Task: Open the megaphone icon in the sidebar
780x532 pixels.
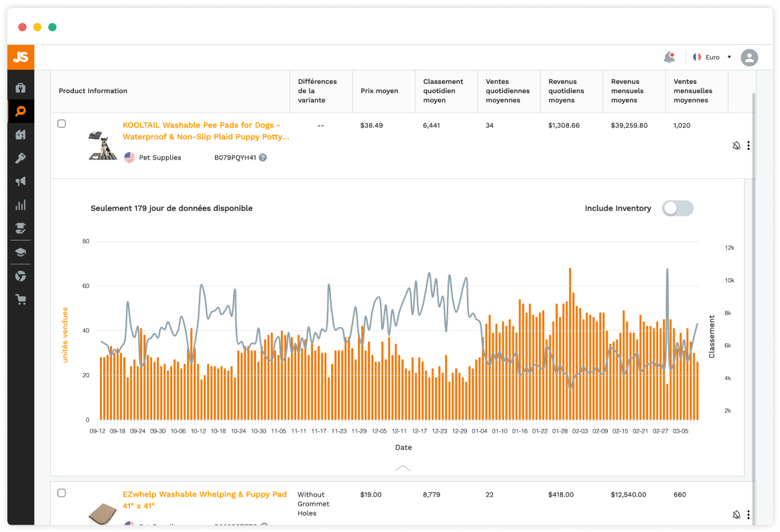Action: pyautogui.click(x=20, y=182)
